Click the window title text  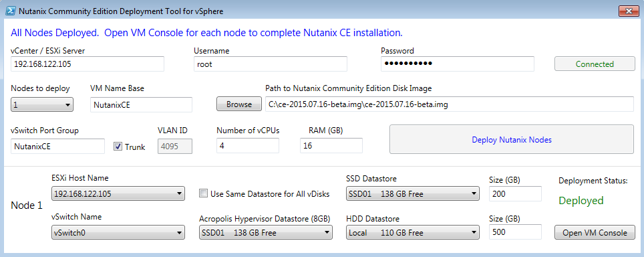click(121, 11)
